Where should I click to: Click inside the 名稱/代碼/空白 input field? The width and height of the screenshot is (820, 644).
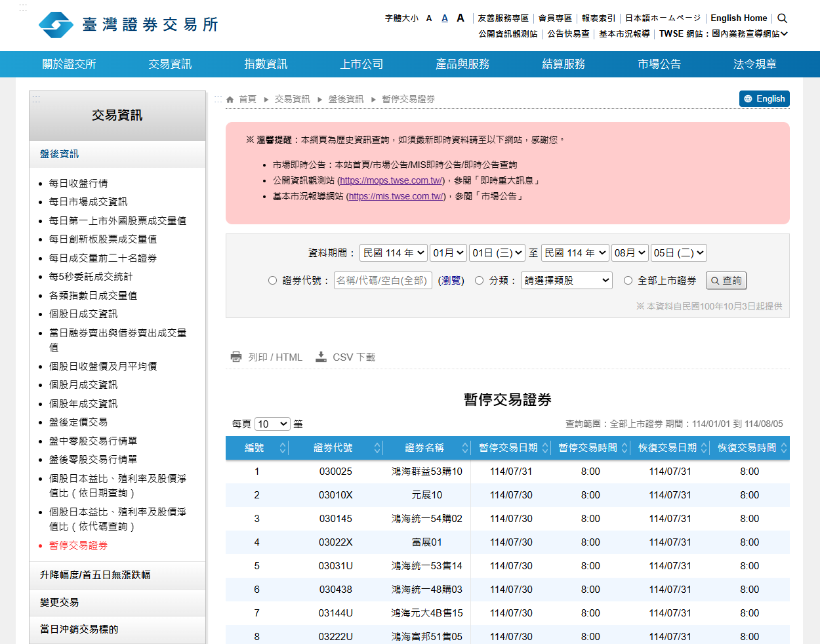pos(382,280)
